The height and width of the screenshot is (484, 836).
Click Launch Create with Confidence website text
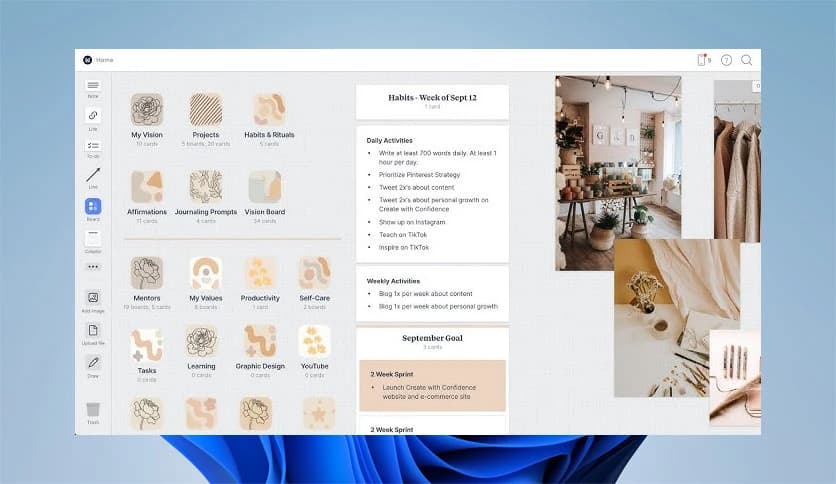429,392
